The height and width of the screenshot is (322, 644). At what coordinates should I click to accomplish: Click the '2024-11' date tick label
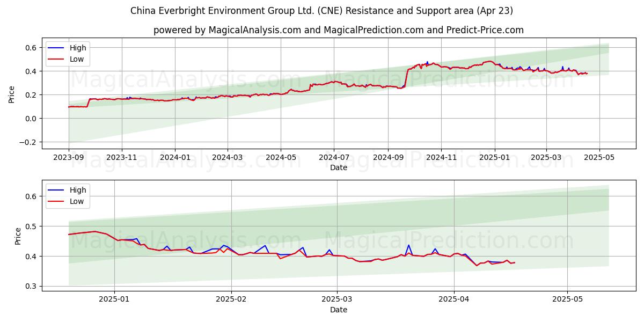coord(441,158)
